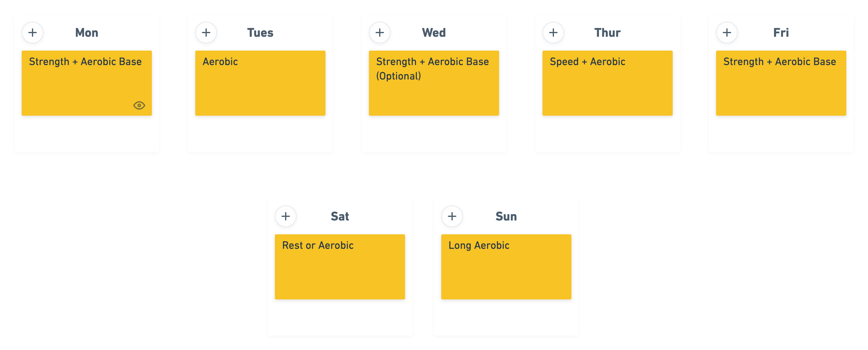Add a card to the Wed column

point(379,33)
